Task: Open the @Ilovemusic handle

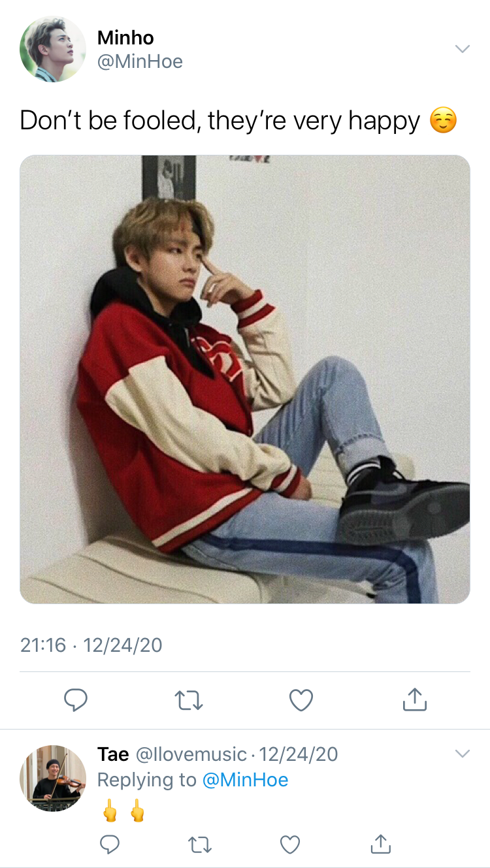Action: point(191,754)
